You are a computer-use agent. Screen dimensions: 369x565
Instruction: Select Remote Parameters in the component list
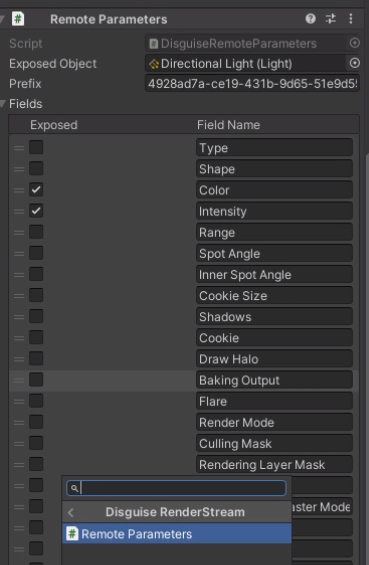pos(177,534)
